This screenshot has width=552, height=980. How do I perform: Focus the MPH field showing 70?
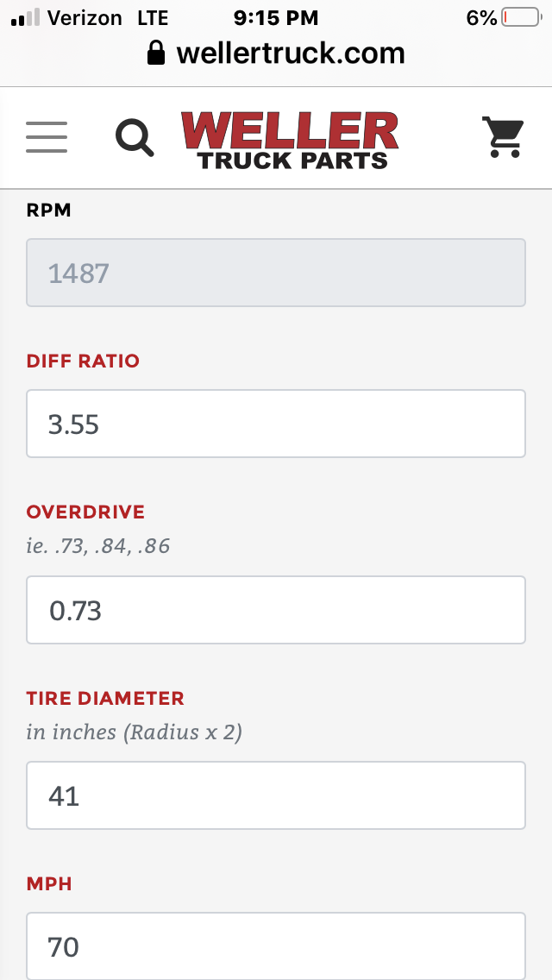point(276,946)
